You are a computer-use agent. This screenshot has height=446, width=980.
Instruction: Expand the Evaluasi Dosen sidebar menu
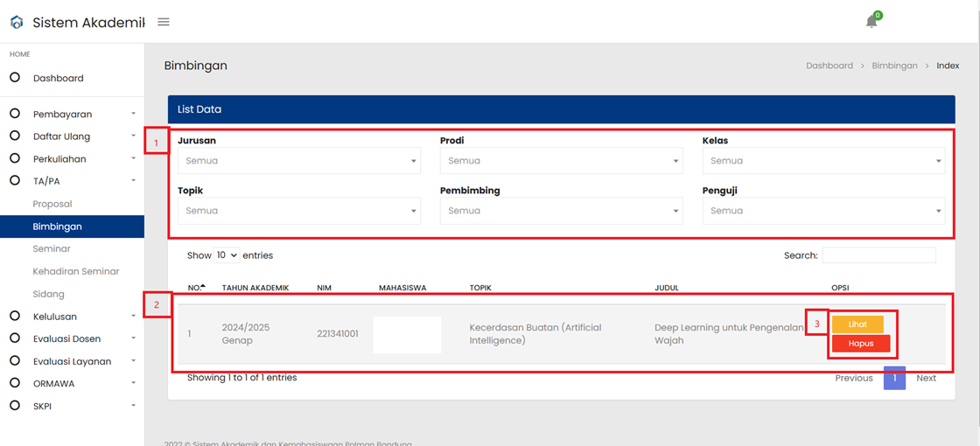[x=134, y=338]
